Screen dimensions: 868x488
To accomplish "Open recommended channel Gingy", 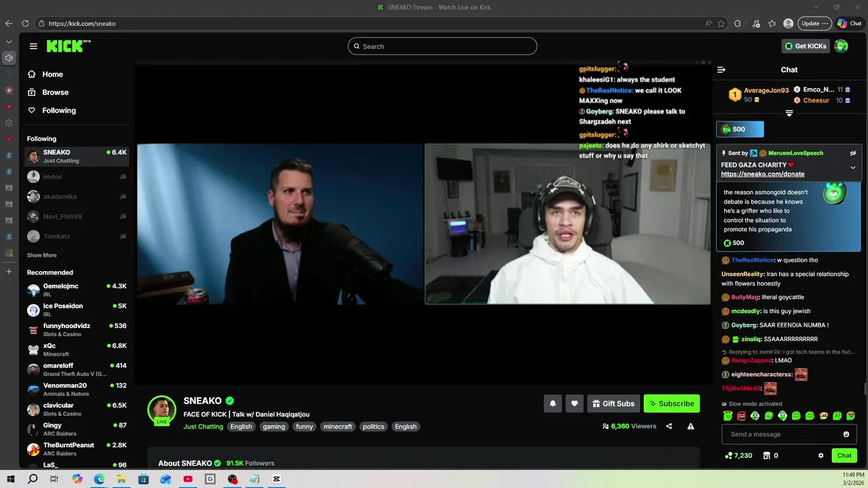I will tap(77, 429).
